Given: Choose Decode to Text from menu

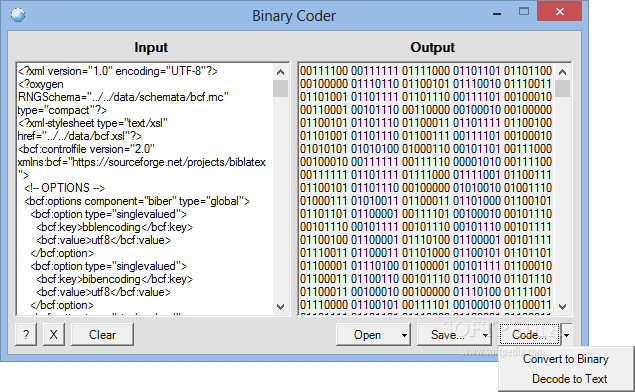Looking at the screenshot, I should click(x=569, y=379).
